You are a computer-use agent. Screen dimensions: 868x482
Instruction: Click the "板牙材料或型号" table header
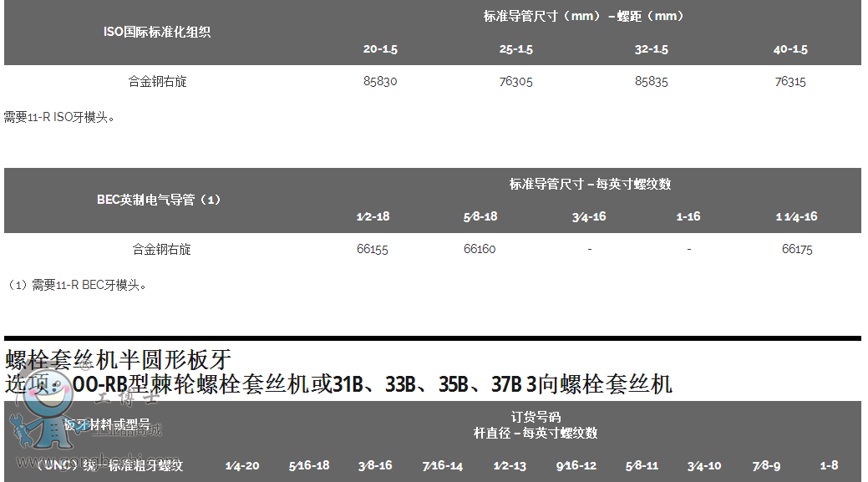click(x=107, y=424)
